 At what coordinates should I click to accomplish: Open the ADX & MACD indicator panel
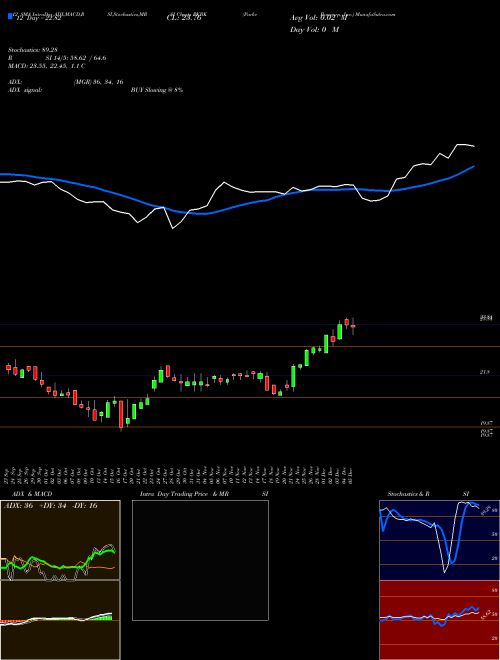60,540
